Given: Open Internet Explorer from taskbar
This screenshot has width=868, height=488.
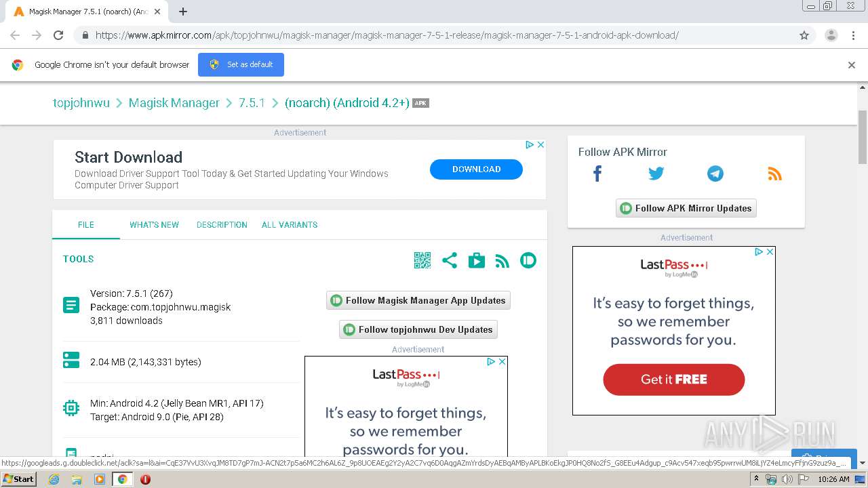Looking at the screenshot, I should [54, 479].
